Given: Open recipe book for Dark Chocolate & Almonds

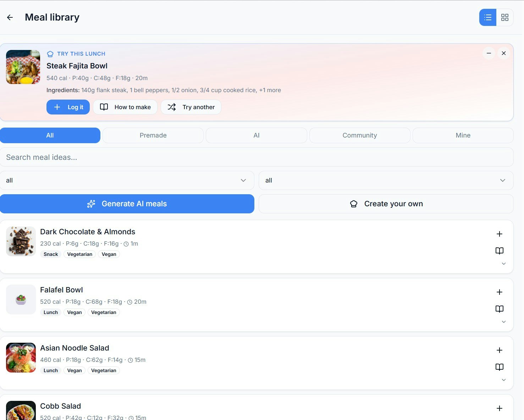Looking at the screenshot, I should [x=500, y=251].
